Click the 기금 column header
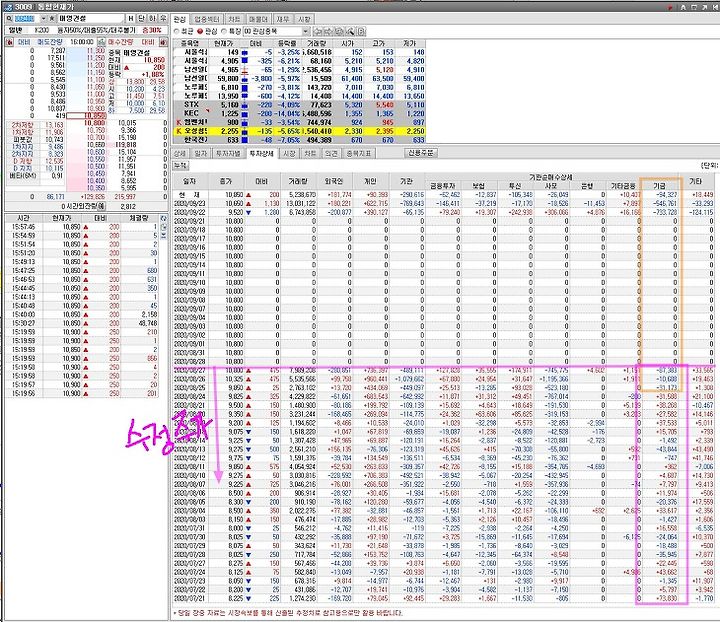This screenshot has height=622, width=720. pos(659,186)
